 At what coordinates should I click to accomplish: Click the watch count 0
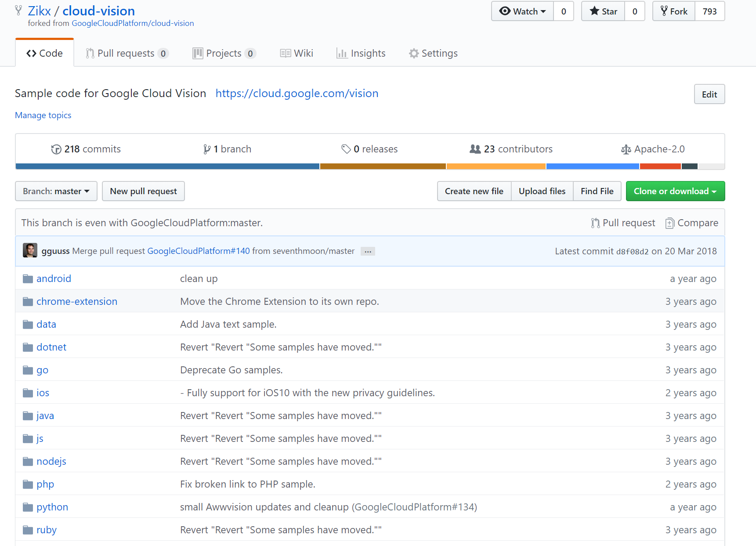564,11
